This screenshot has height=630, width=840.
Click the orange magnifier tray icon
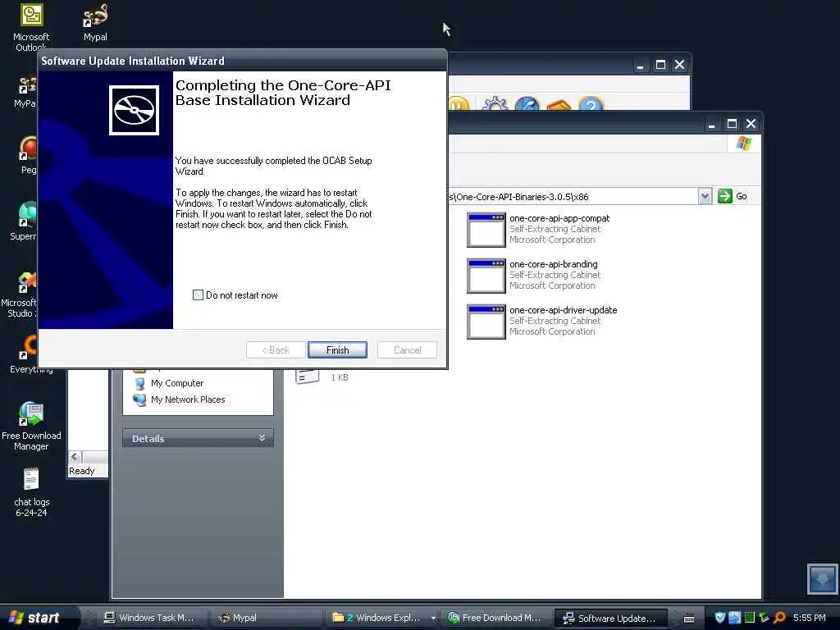(779, 618)
